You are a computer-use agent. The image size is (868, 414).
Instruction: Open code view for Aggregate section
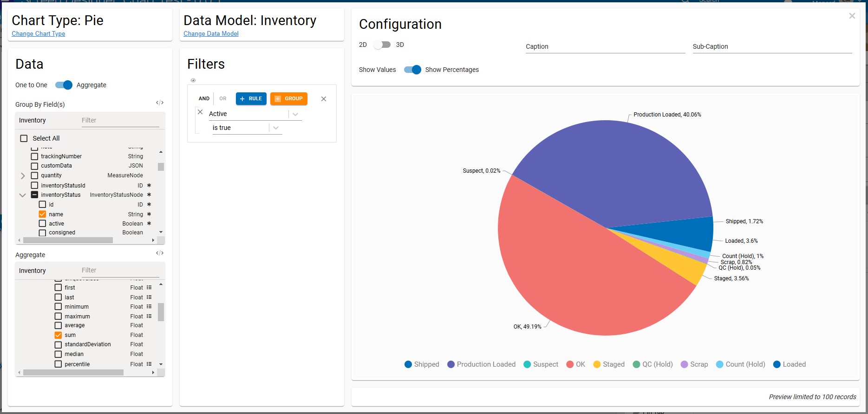[x=160, y=253]
